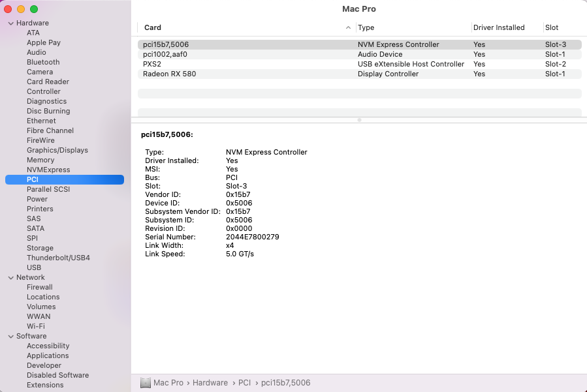Select Wi-Fi under Network
The height and width of the screenshot is (392, 587).
(x=35, y=326)
